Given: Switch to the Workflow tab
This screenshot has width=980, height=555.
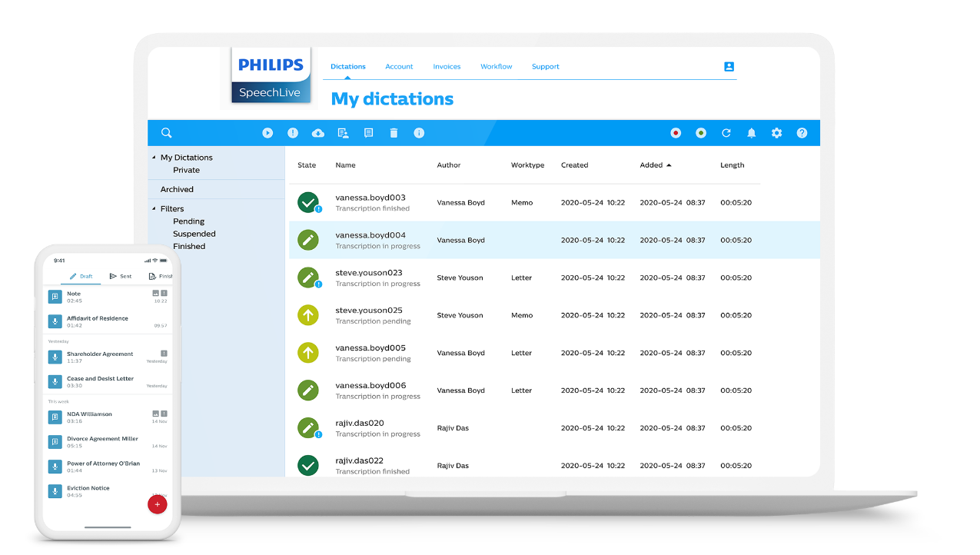Looking at the screenshot, I should pos(496,66).
